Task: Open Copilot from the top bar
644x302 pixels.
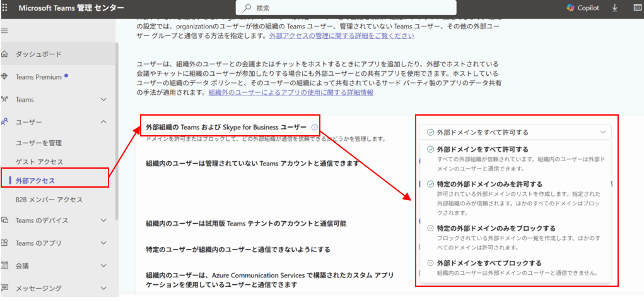Action: click(583, 8)
